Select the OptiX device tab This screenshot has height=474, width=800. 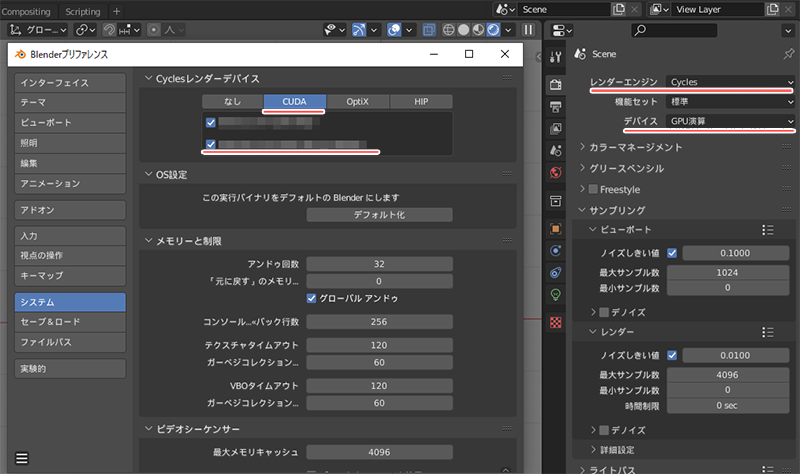click(357, 101)
